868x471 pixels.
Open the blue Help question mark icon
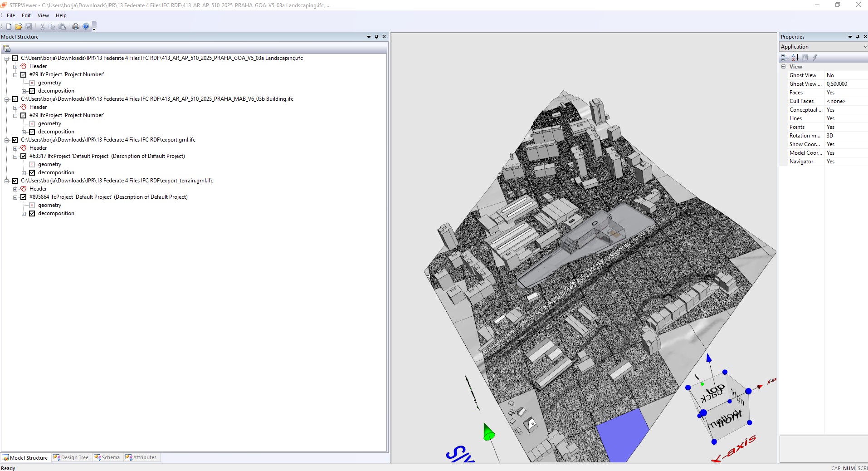(86, 27)
